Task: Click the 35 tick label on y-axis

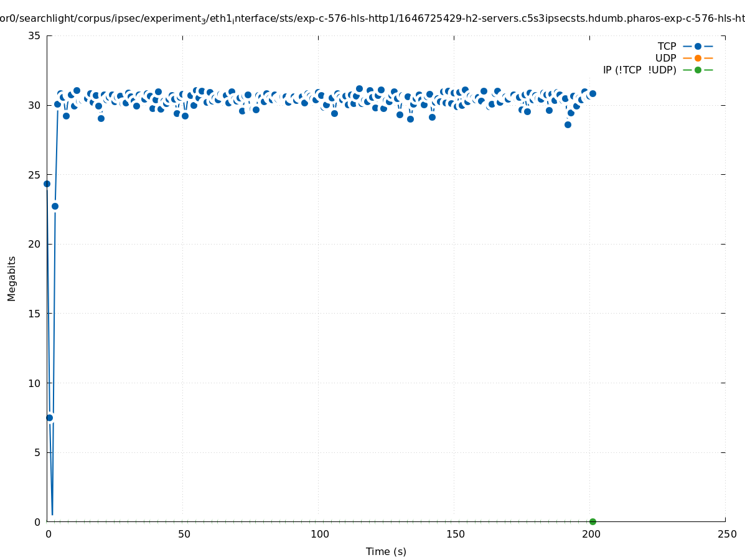Action: tap(35, 35)
